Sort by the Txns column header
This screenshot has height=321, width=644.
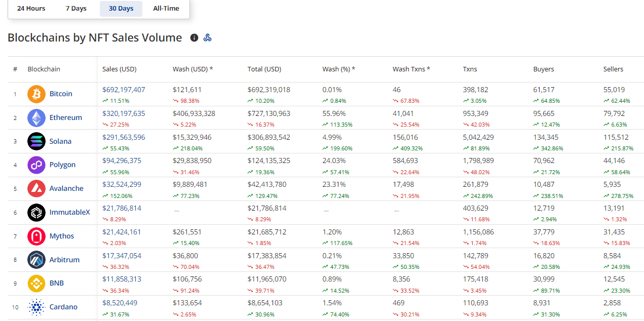(x=470, y=69)
